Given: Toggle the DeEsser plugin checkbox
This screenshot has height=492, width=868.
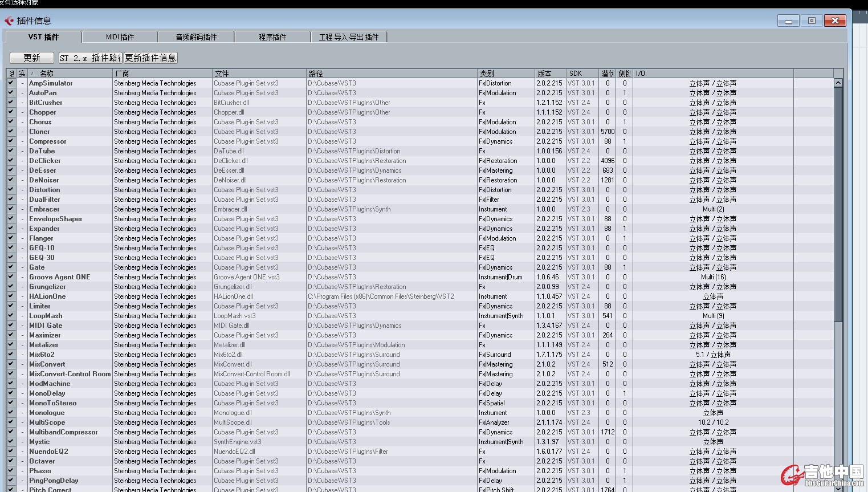Looking at the screenshot, I should [x=11, y=170].
